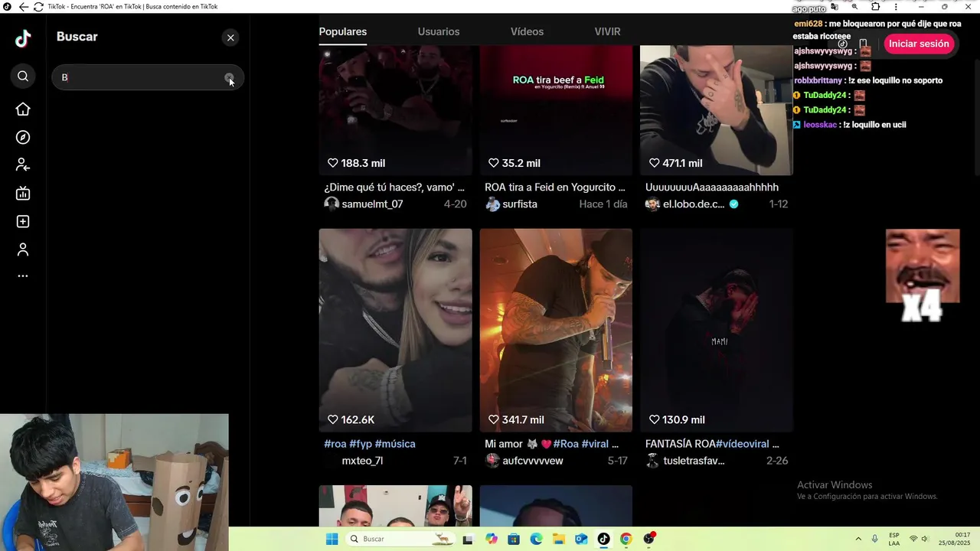This screenshot has width=980, height=551.
Task: Open Google Chrome from the taskbar
Action: click(x=626, y=539)
